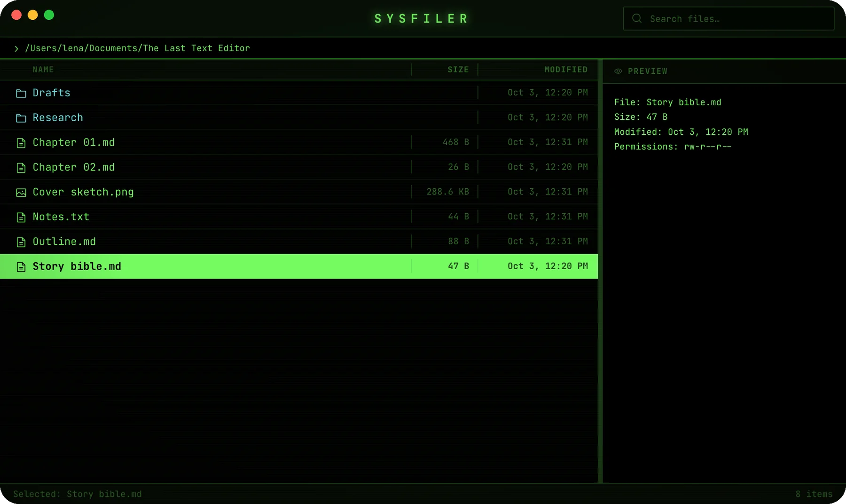The height and width of the screenshot is (504, 846).
Task: Click the Research folder icon
Action: click(21, 118)
